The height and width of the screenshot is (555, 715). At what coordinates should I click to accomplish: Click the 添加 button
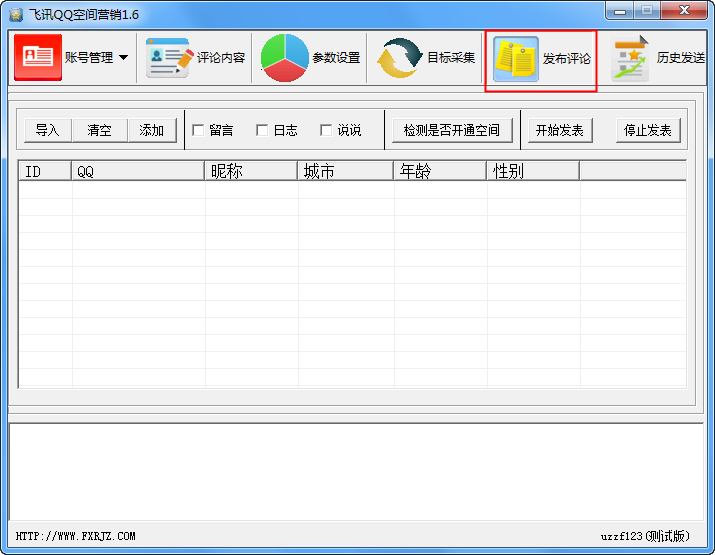pos(151,130)
